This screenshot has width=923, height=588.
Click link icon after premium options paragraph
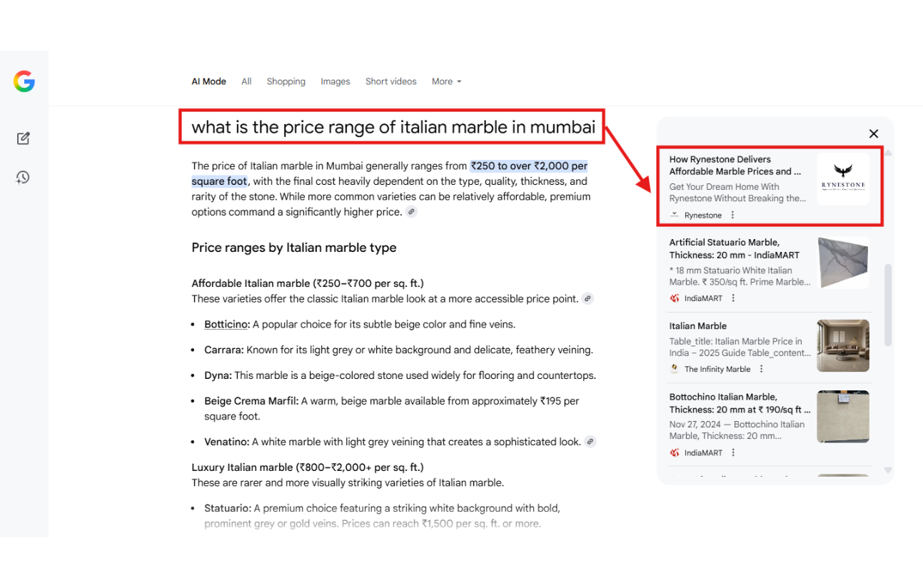(x=411, y=212)
